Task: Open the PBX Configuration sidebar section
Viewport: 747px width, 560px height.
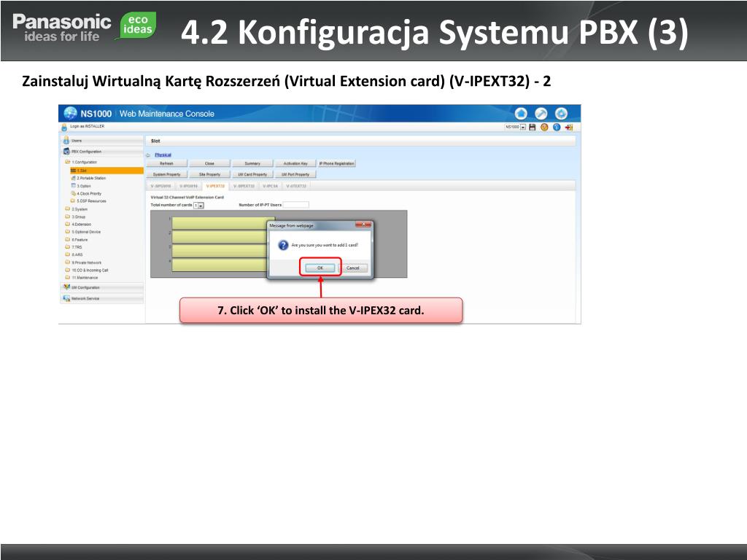Action: 102,152
